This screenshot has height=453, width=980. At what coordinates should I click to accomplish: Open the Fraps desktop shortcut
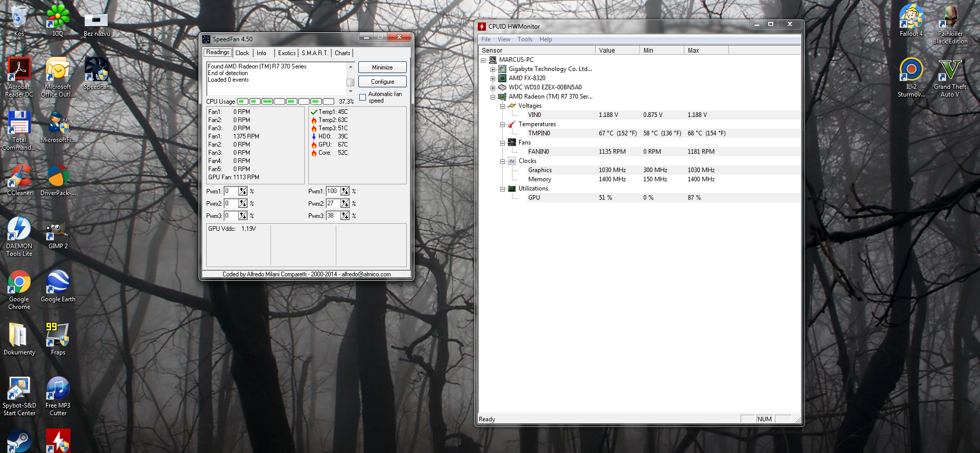tap(58, 336)
